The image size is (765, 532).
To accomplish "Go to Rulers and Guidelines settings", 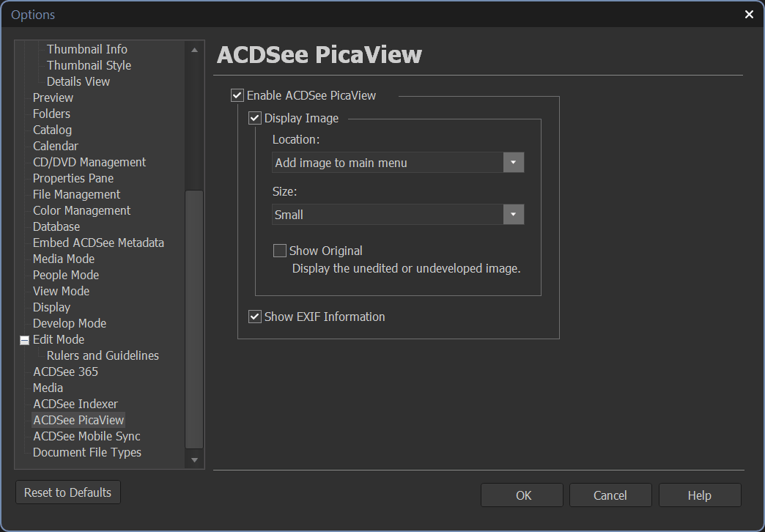I will 103,355.
